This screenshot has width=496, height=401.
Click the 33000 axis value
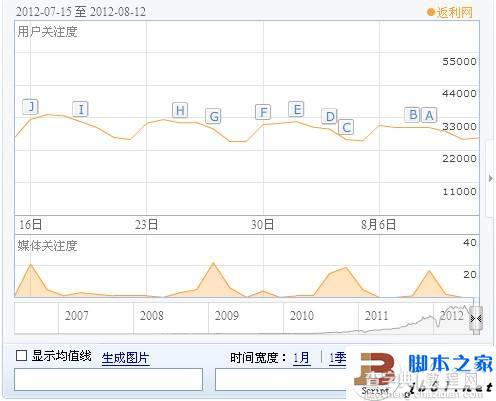click(459, 126)
